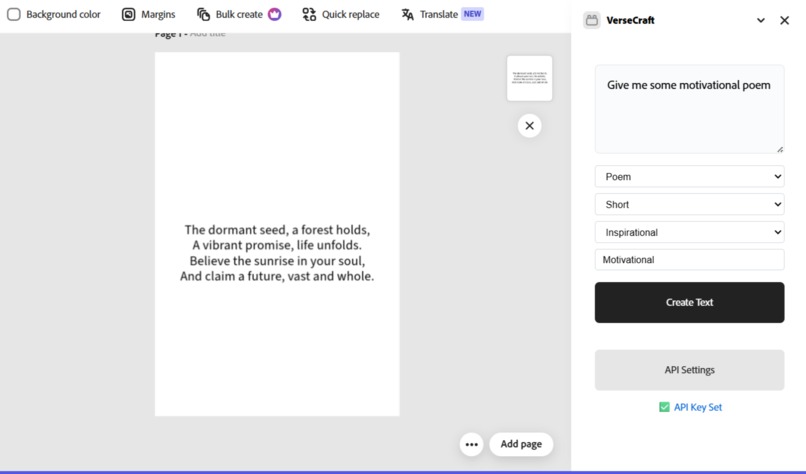
Task: Open the Inspirational tone dropdown
Action: (x=689, y=232)
